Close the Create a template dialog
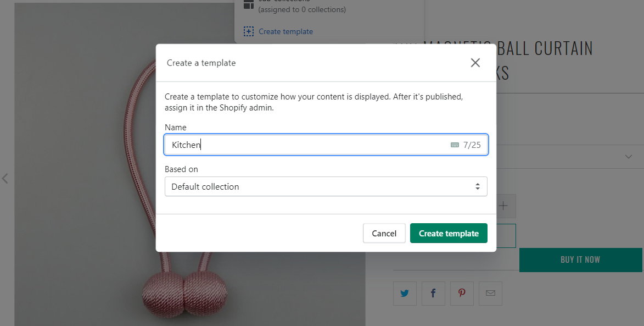This screenshot has width=644, height=326. [475, 63]
